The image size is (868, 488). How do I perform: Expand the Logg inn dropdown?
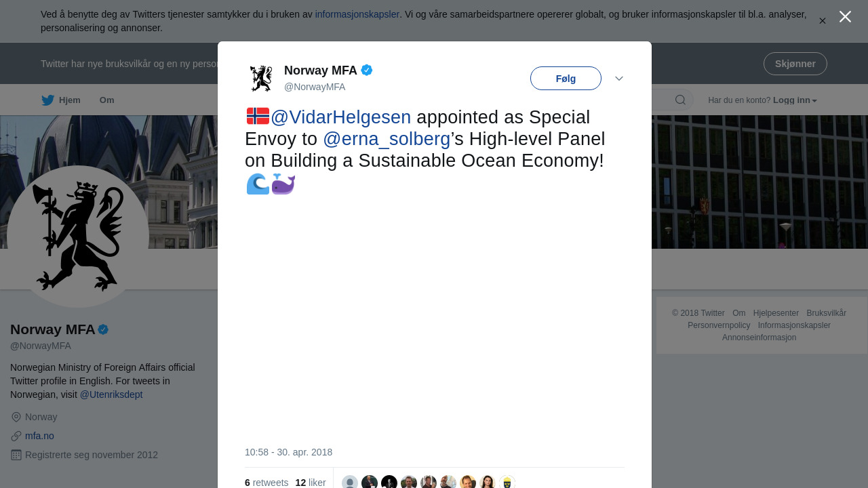pyautogui.click(x=795, y=100)
